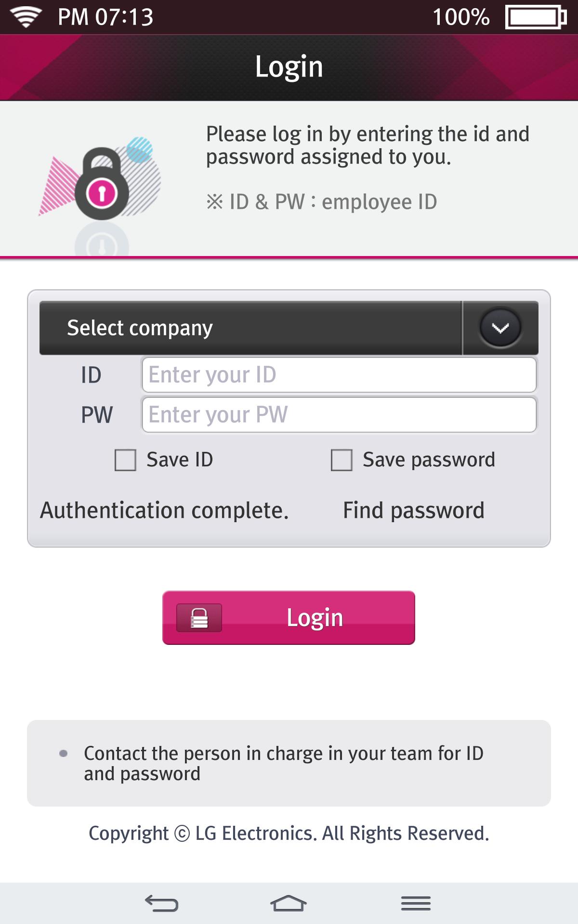The height and width of the screenshot is (924, 578).
Task: Tap the back navigation icon
Action: coord(162,903)
